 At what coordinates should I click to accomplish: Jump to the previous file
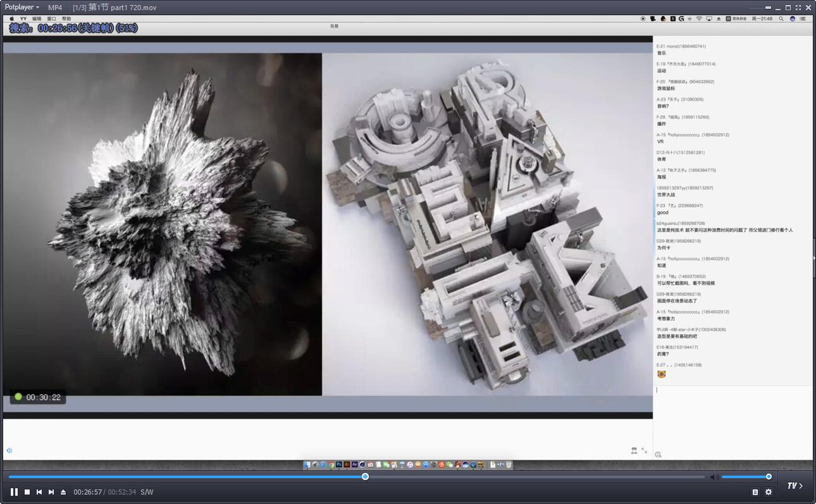(39, 492)
